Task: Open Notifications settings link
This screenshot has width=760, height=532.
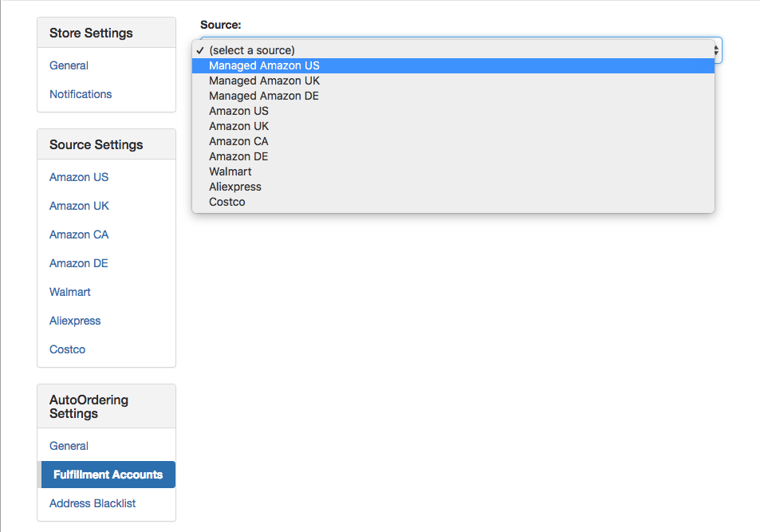Action: point(81,94)
